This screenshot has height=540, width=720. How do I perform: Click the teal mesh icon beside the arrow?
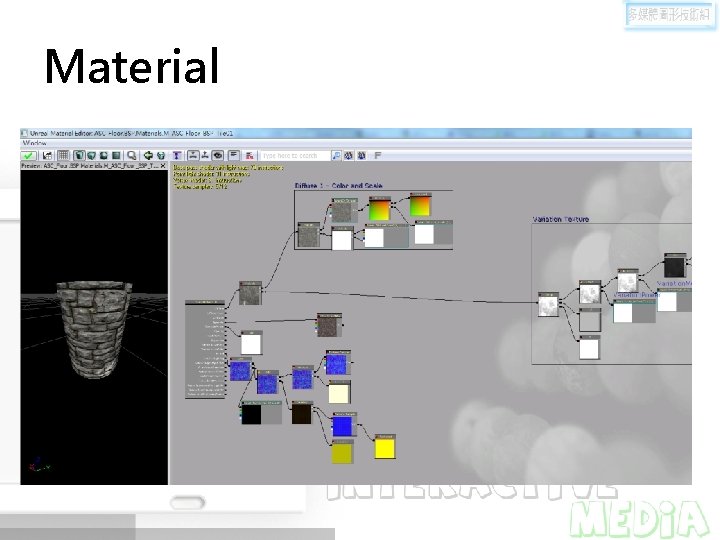(161, 156)
